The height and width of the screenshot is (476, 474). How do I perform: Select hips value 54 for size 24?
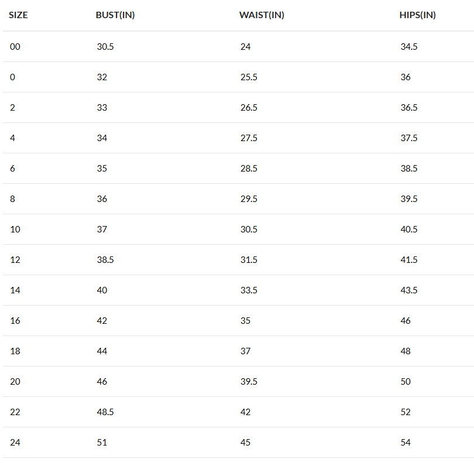pos(406,443)
